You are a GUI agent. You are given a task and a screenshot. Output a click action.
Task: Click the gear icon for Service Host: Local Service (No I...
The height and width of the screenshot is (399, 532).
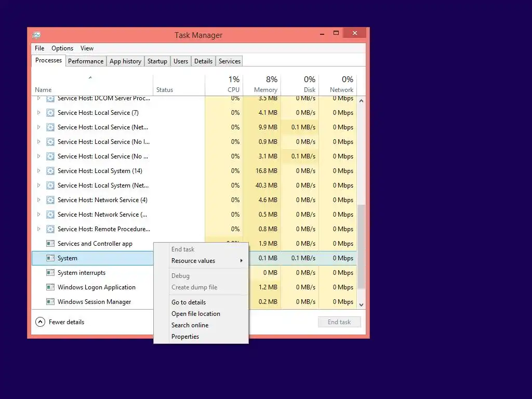[x=50, y=142]
